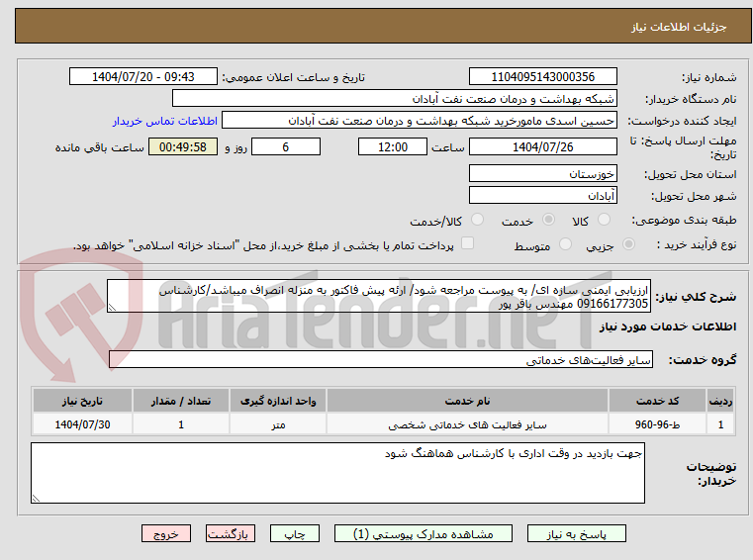Click service code cell ط-96-960
This screenshot has height=560, width=753.
(x=657, y=424)
